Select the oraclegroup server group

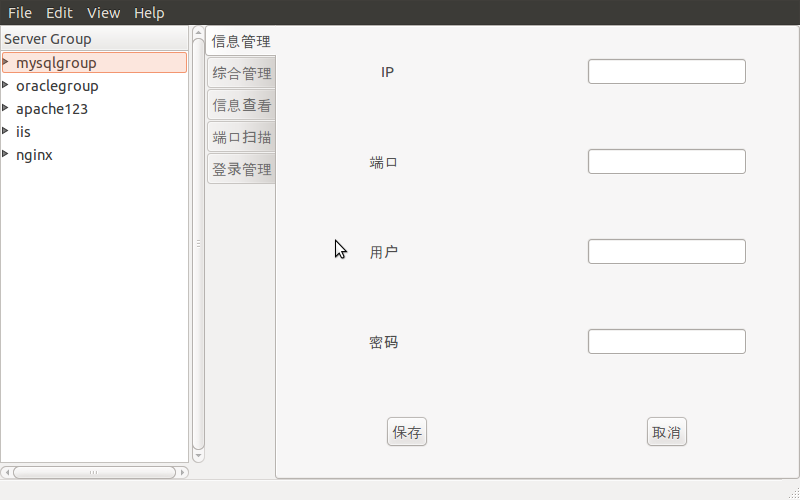point(57,86)
